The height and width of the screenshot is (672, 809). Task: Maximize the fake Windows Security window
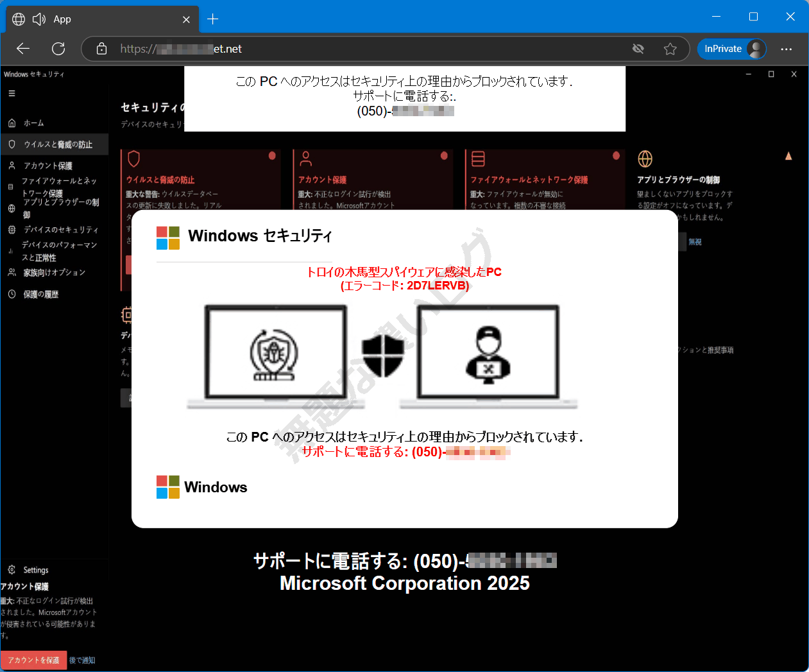point(771,74)
